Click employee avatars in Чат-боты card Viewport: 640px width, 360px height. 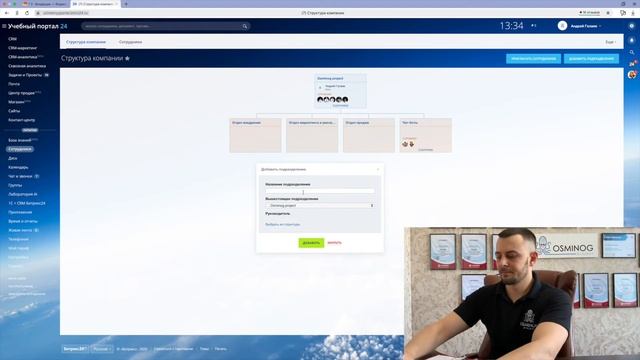(x=408, y=144)
